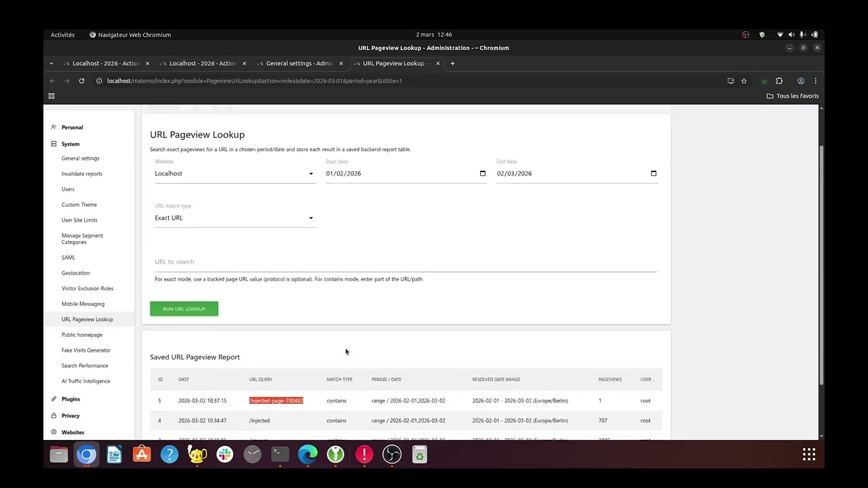Screen dimensions: 868x488
Task: Click the volume icon in system tray
Action: [x=791, y=35]
